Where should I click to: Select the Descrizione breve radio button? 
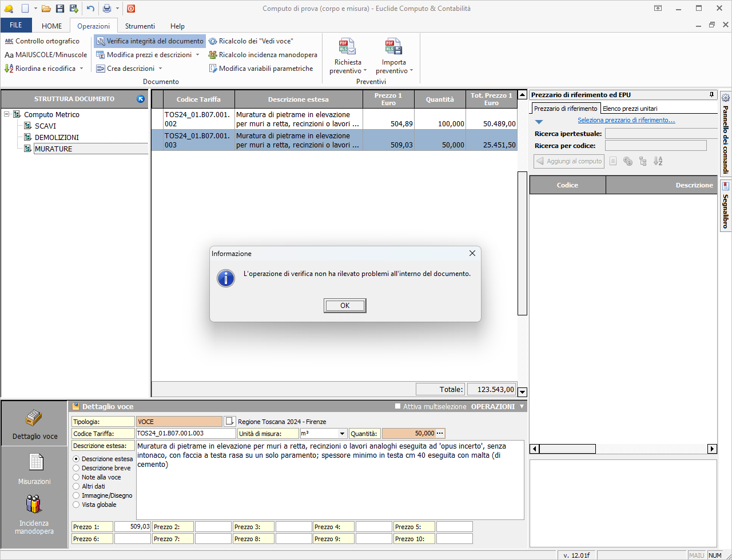click(76, 468)
